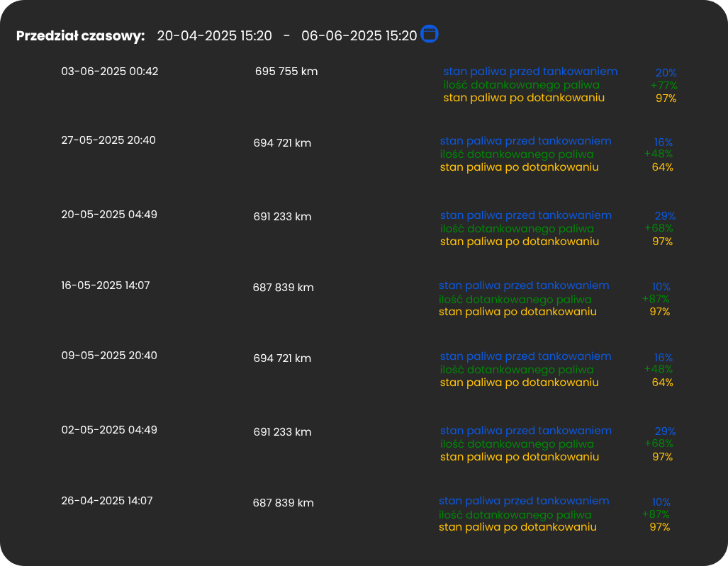The image size is (728, 566).
Task: Select start date 20-04-2025 15:20
Action: click(x=215, y=35)
